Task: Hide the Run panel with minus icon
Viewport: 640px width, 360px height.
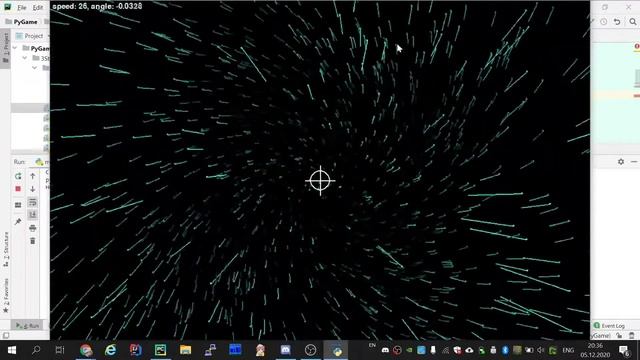Action: (x=633, y=162)
